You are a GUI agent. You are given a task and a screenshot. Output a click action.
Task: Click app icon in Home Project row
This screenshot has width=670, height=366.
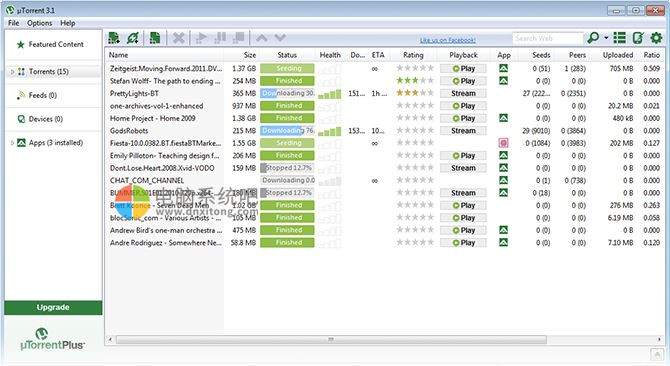[503, 118]
